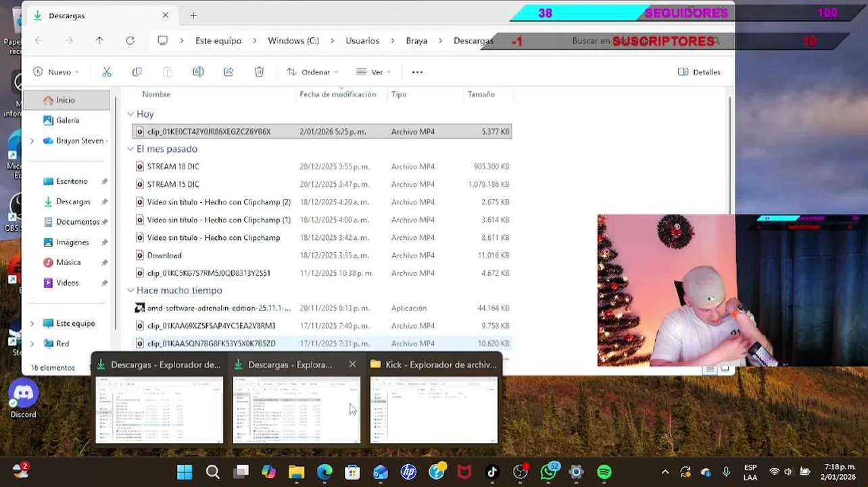Image resolution: width=868 pixels, height=487 pixels.
Task: Expand Este equipo in sidebar tree
Action: (32, 323)
